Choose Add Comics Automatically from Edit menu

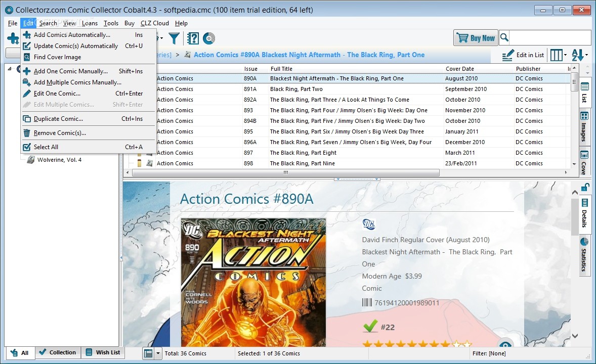click(88, 35)
